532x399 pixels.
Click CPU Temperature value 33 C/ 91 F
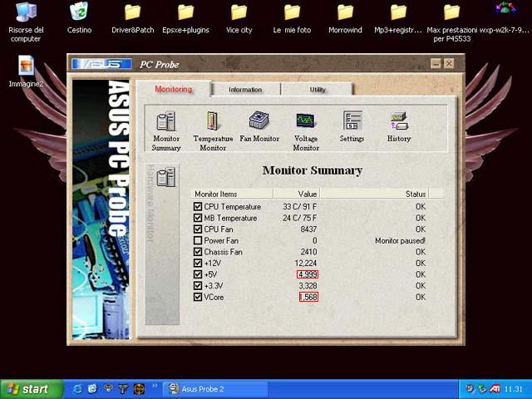tap(299, 206)
